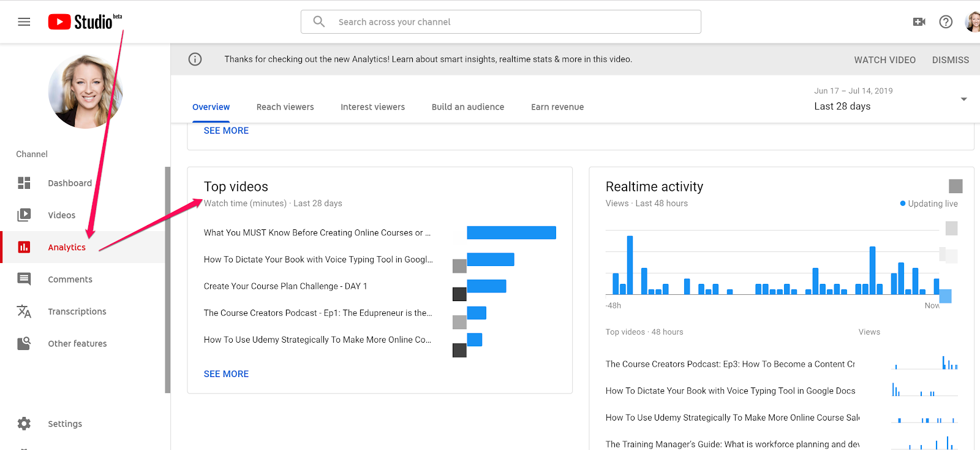Switch to the Reach viewers tab
Screen dimensions: 980x450
click(285, 107)
